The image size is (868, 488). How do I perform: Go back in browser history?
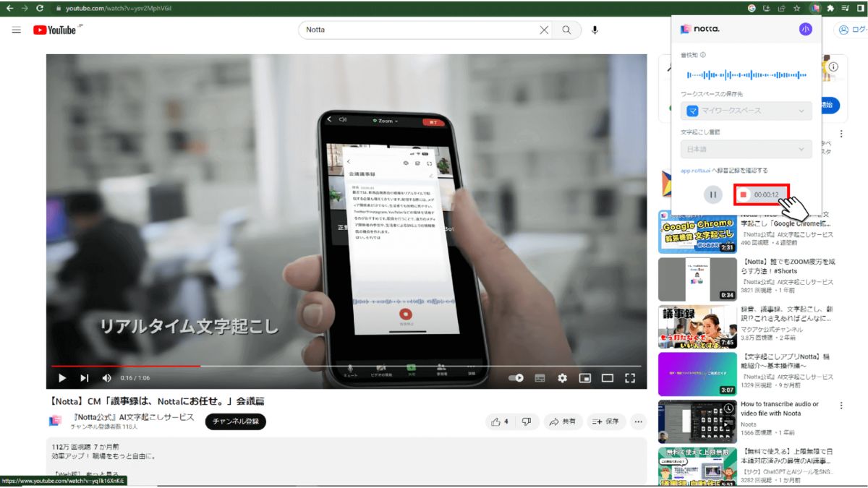(x=9, y=8)
